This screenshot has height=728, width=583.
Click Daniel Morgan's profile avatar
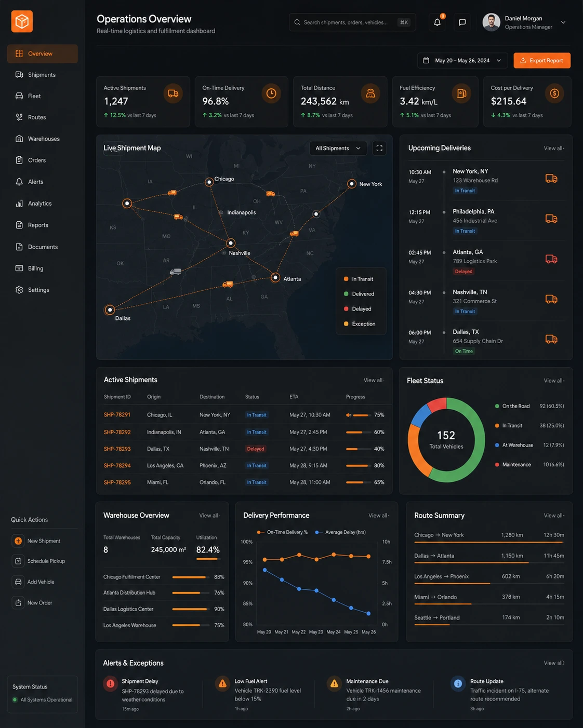pos(491,22)
